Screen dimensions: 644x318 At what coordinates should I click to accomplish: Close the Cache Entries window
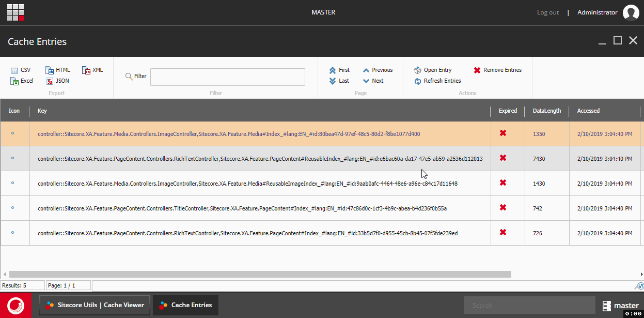pyautogui.click(x=633, y=41)
